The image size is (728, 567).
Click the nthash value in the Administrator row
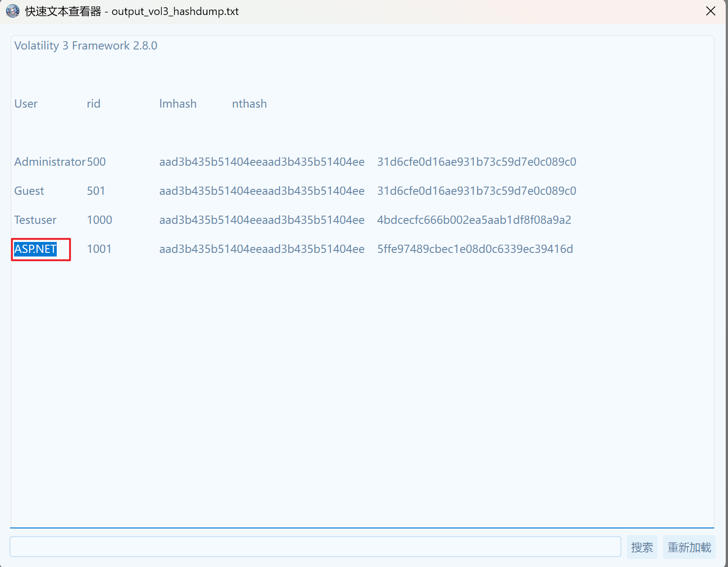point(477,162)
